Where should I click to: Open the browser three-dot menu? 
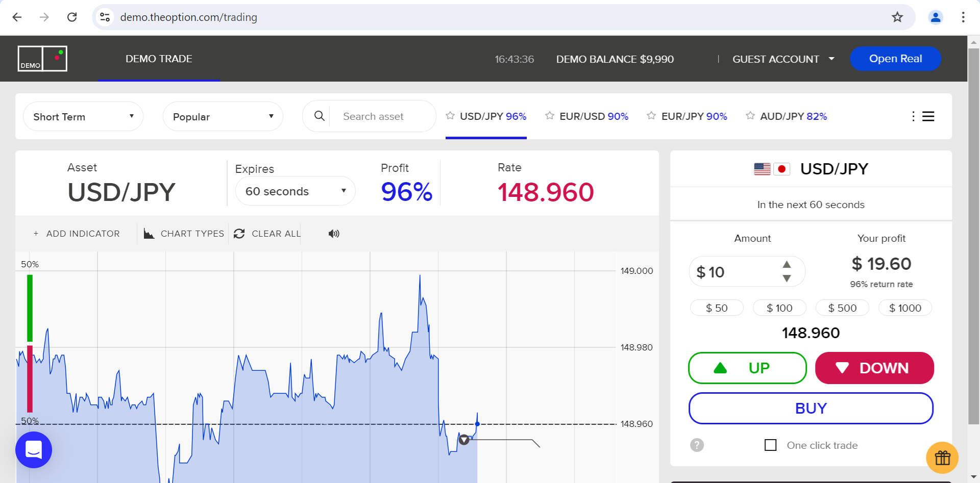pos(963,17)
